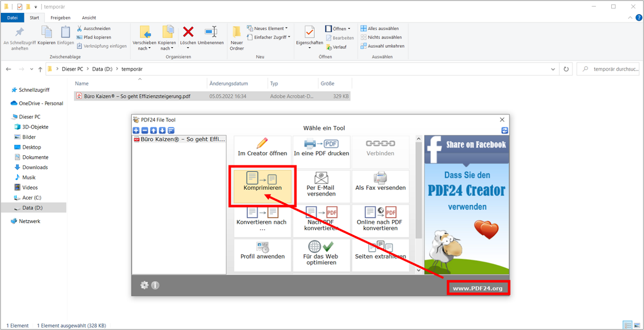Click search field temporär durchsuchen
Viewport: 644px width, 330px height.
tap(608, 69)
